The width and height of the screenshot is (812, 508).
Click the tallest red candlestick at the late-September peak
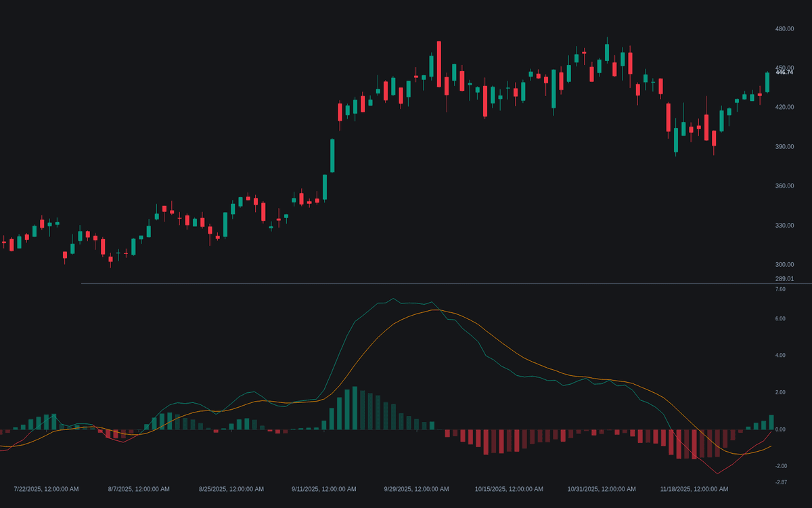click(439, 64)
